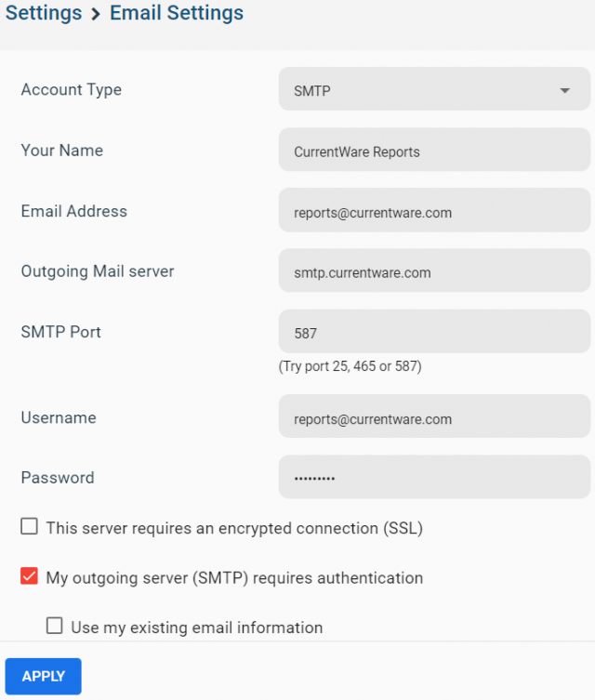Enable the encrypted connection (SSL) checkbox
This screenshot has width=595, height=700.
30,526
